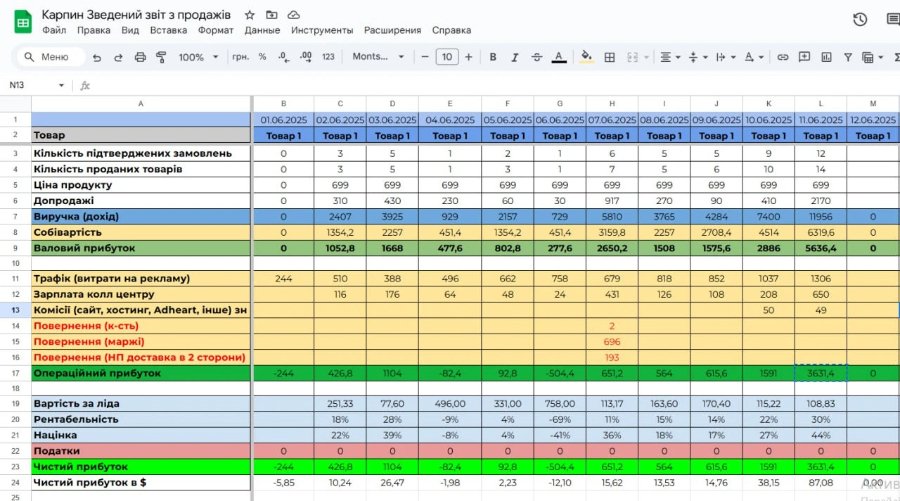Open the fill color picker
Viewport: 900px width, 501px height.
point(587,57)
